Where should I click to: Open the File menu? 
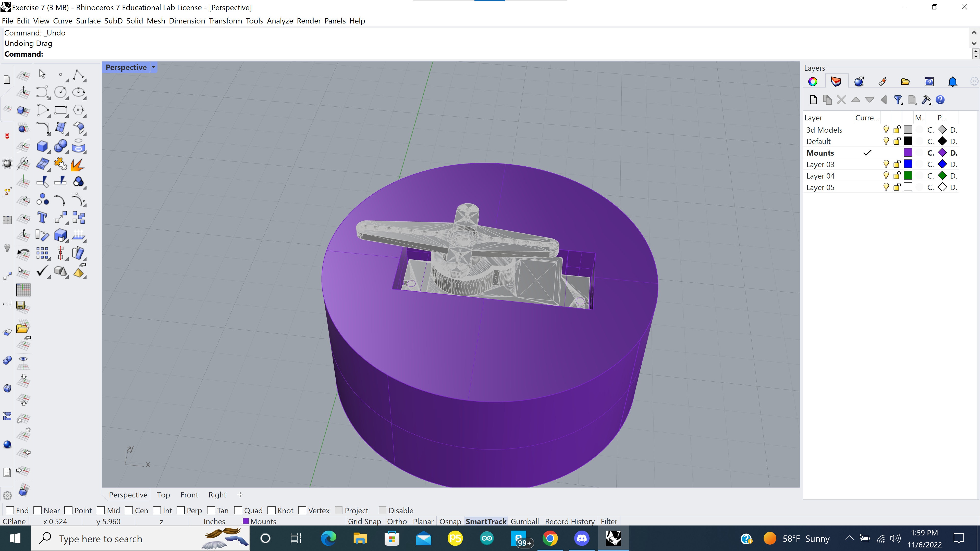7,20
